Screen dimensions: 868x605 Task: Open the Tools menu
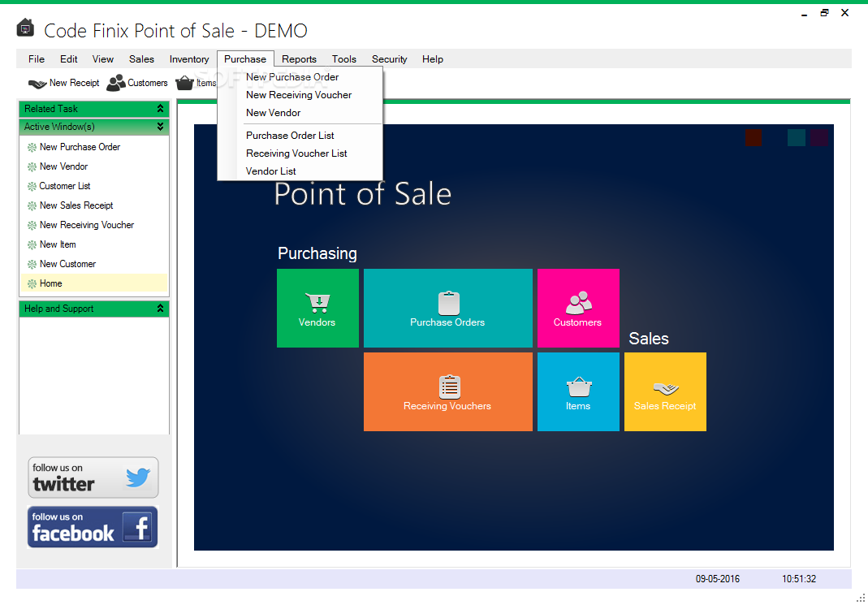click(x=343, y=59)
